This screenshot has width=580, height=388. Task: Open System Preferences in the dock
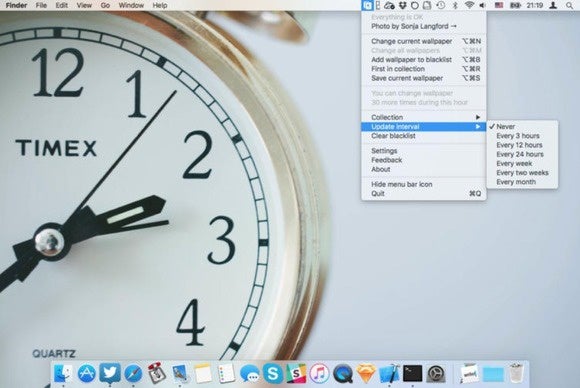click(x=436, y=374)
